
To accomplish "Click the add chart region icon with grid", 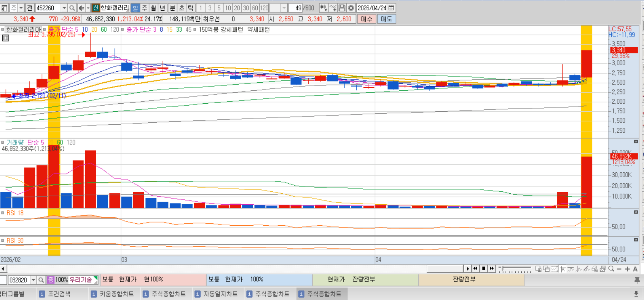I will click(538, 269).
